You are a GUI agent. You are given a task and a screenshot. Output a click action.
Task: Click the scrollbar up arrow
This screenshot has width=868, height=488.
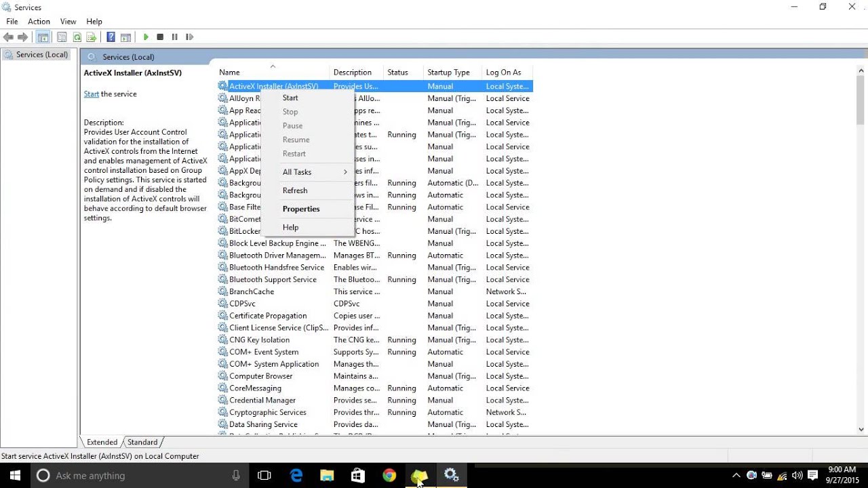pos(861,69)
